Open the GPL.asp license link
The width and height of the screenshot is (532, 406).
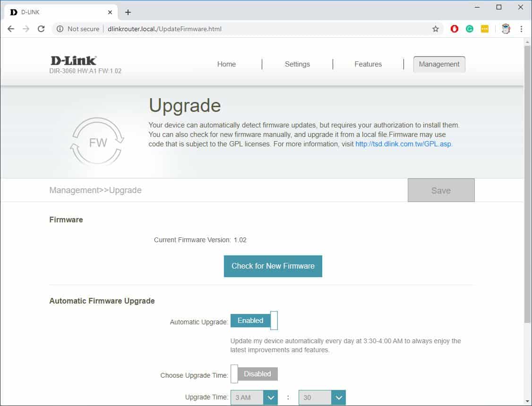403,144
